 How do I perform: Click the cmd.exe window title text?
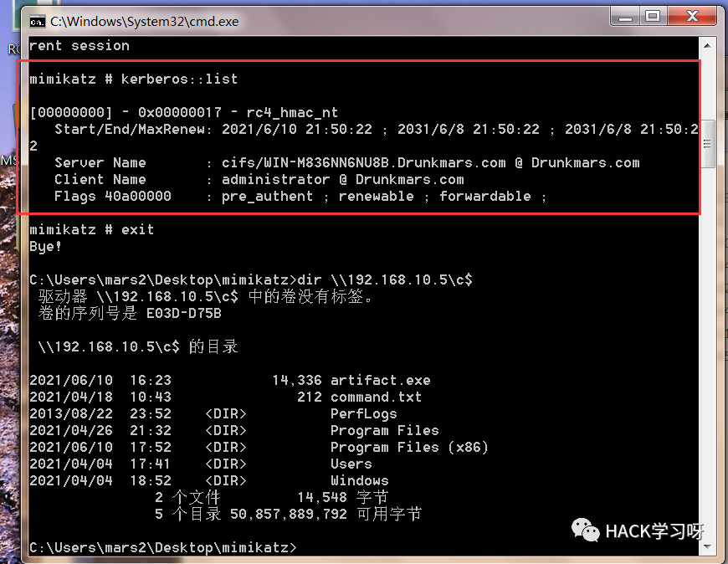145,22
